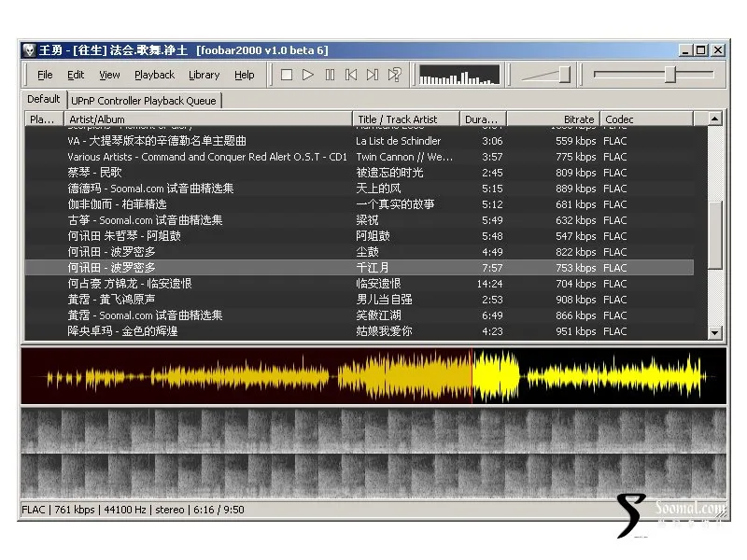747x560 pixels.
Task: Click the spectrogram visualization panel
Action: tap(373, 453)
